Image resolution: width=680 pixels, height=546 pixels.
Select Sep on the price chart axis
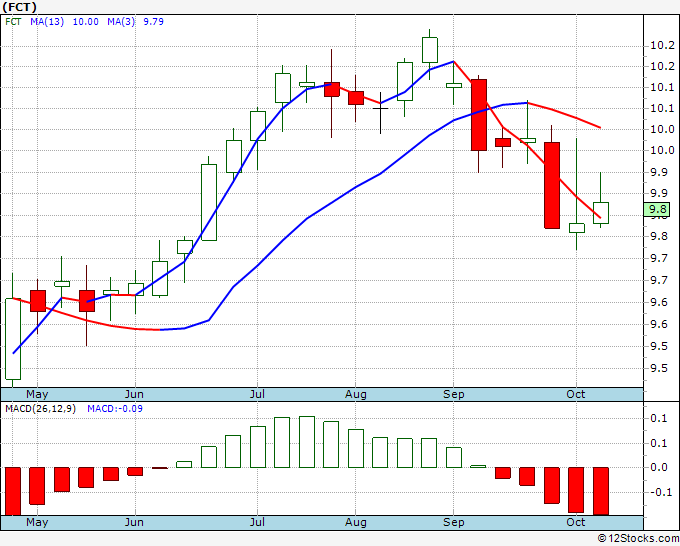click(454, 394)
